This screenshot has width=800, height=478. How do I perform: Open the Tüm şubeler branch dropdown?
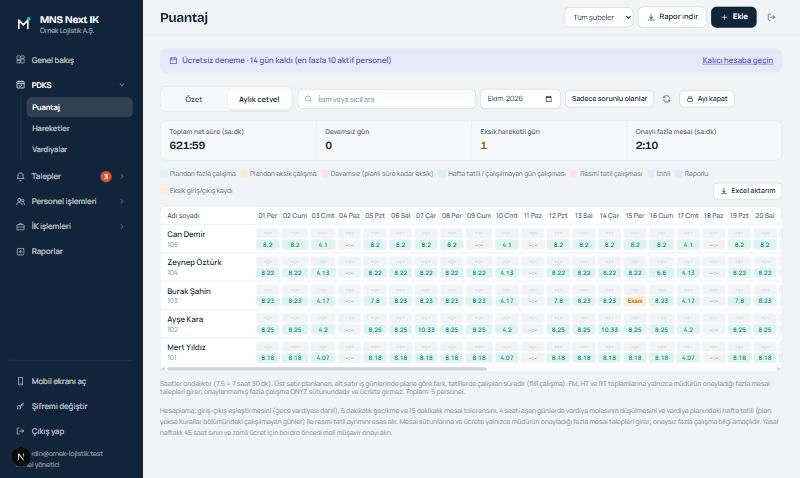598,17
